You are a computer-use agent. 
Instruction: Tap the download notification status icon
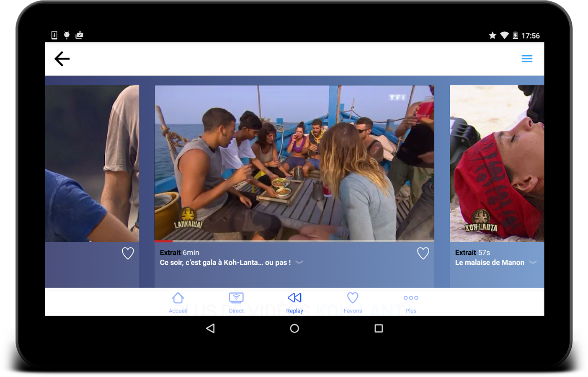pyautogui.click(x=54, y=35)
